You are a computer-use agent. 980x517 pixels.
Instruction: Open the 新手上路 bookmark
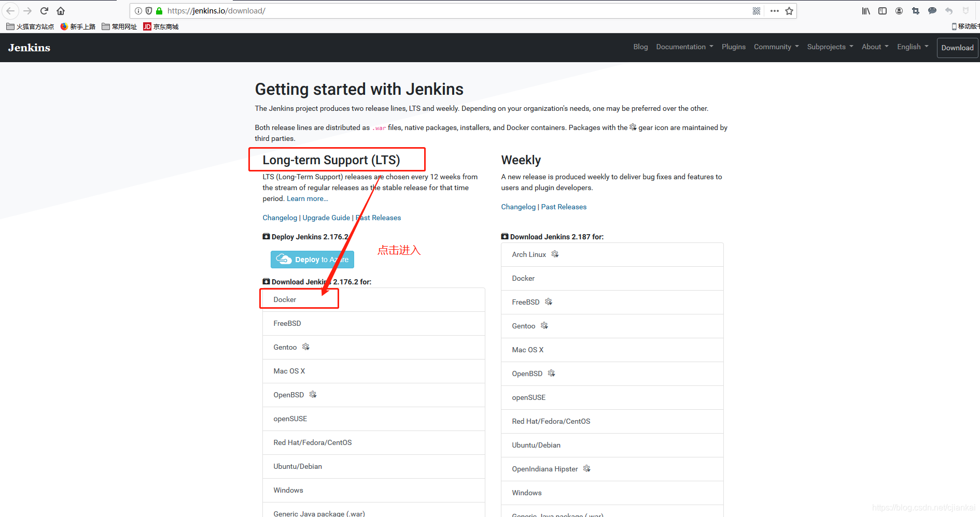(x=78, y=26)
